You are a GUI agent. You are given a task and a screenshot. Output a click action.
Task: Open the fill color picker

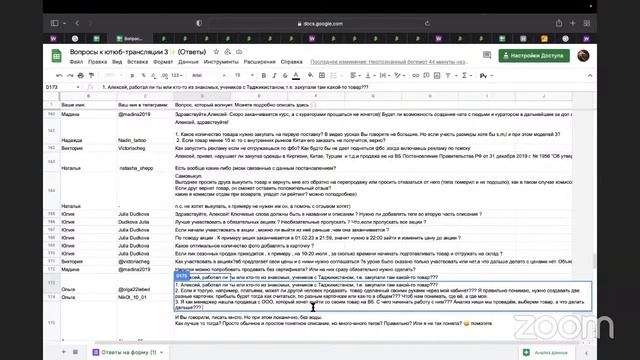311,76
